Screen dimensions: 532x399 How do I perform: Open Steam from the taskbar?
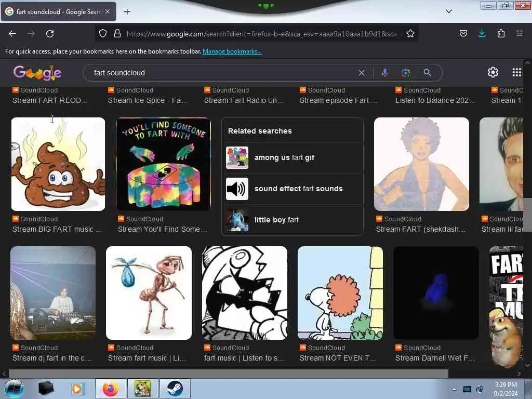click(x=175, y=389)
